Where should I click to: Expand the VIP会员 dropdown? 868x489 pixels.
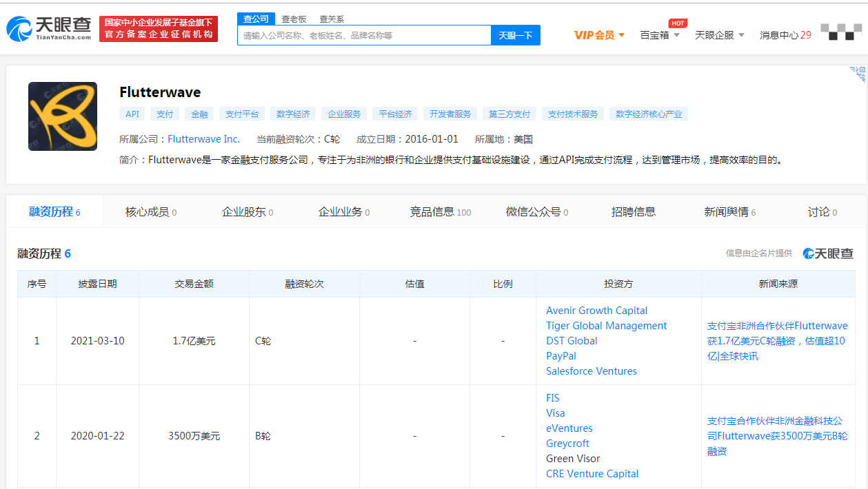(x=599, y=35)
